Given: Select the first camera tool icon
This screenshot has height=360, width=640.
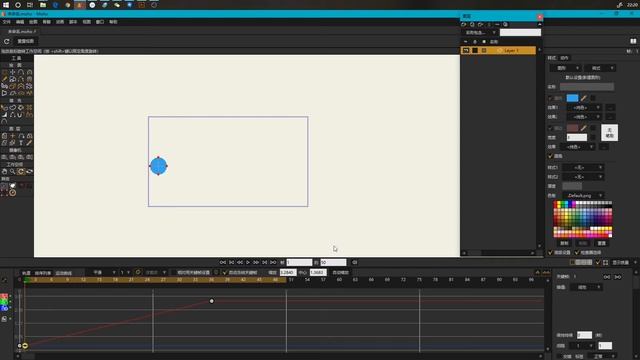Looking at the screenshot, I should tap(4, 157).
